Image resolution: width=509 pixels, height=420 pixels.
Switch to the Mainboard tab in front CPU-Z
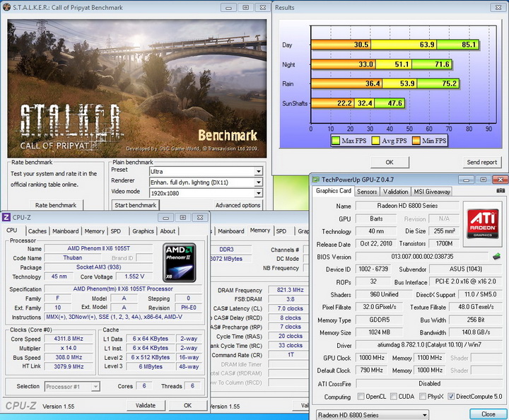click(x=66, y=231)
